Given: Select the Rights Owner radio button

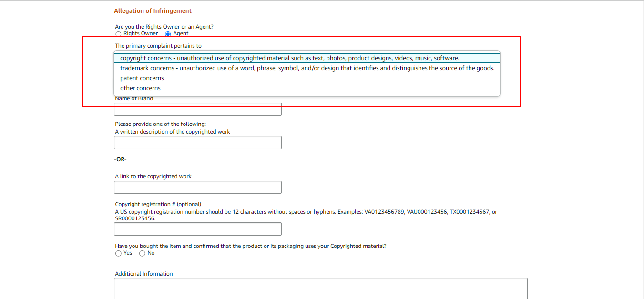Looking at the screenshot, I should point(118,34).
